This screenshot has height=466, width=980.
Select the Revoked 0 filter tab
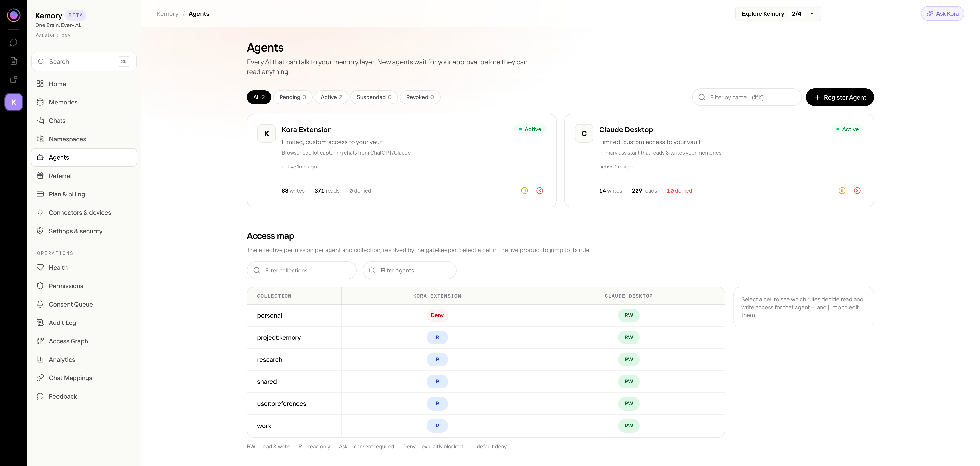420,97
